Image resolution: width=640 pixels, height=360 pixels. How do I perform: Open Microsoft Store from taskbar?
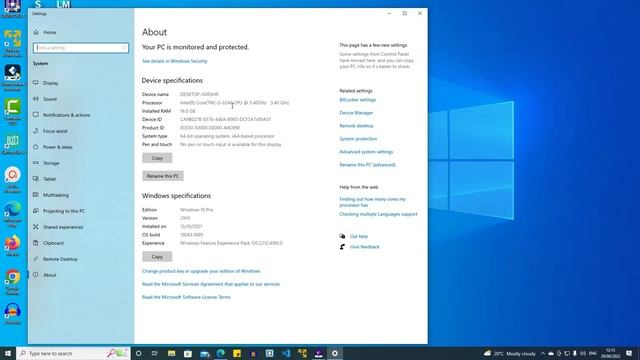tap(188, 353)
